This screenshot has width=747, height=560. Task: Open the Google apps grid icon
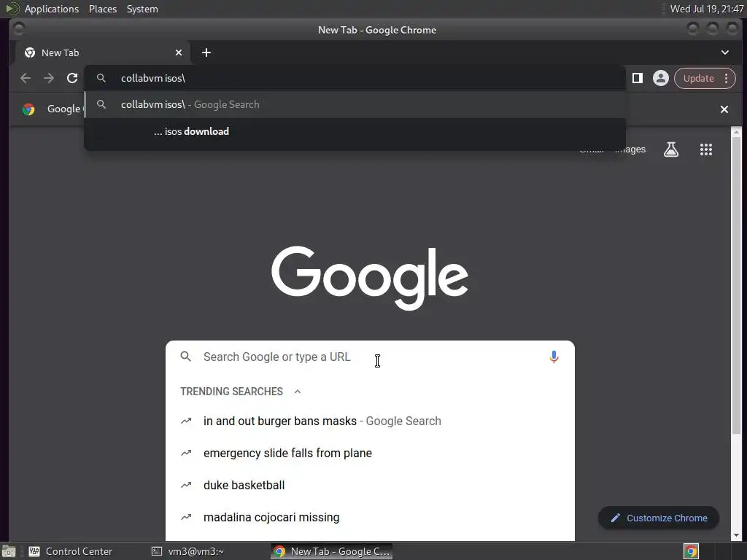(706, 149)
